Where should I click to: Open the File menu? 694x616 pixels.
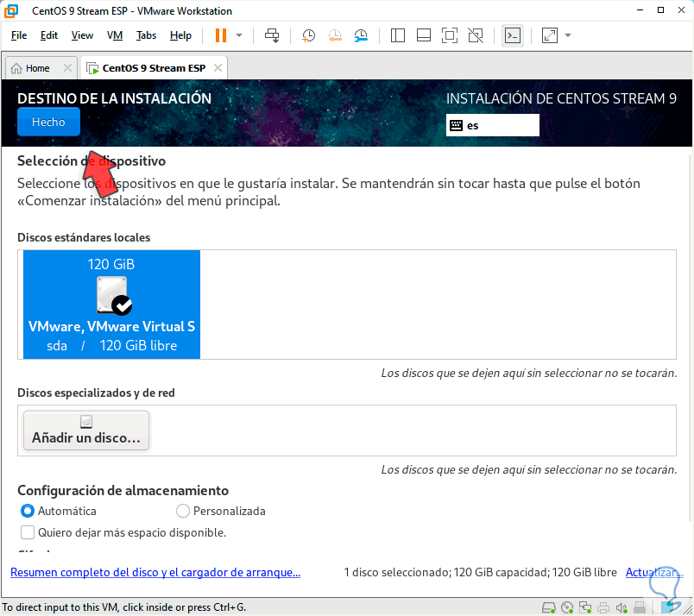tap(19, 35)
